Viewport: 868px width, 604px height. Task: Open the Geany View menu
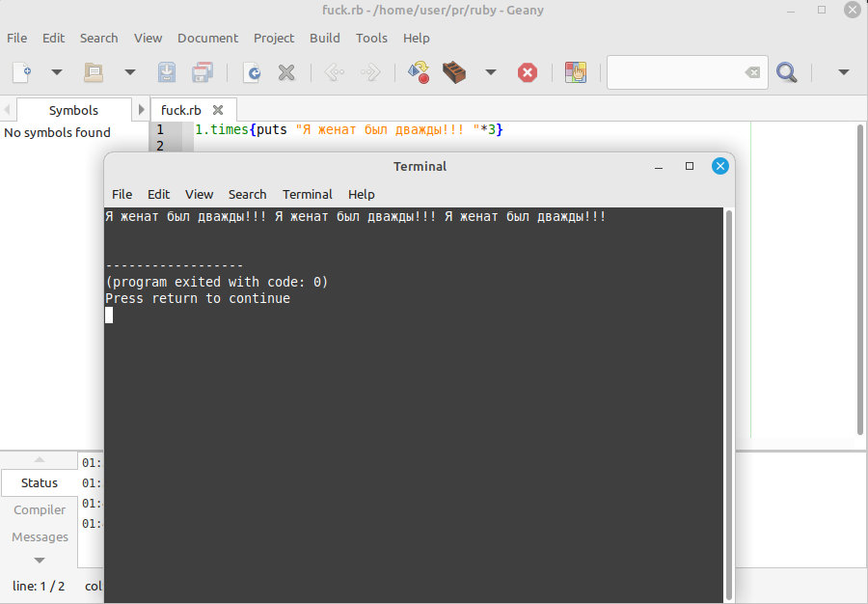pos(148,39)
